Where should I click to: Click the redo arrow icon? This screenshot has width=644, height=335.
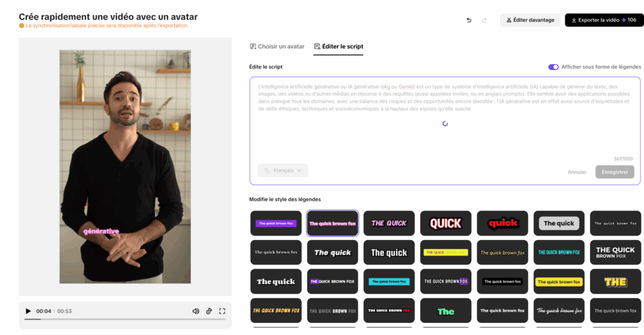pos(484,20)
